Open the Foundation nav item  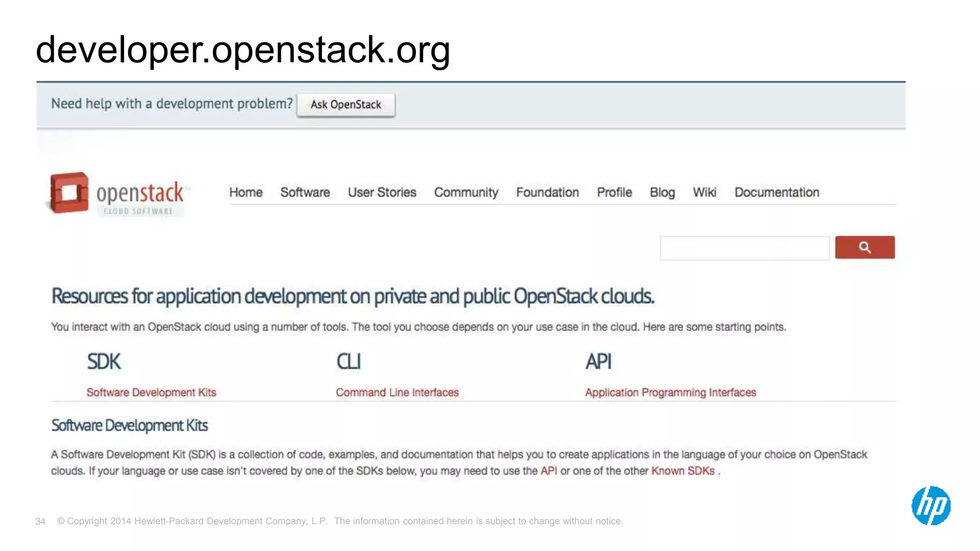547,192
